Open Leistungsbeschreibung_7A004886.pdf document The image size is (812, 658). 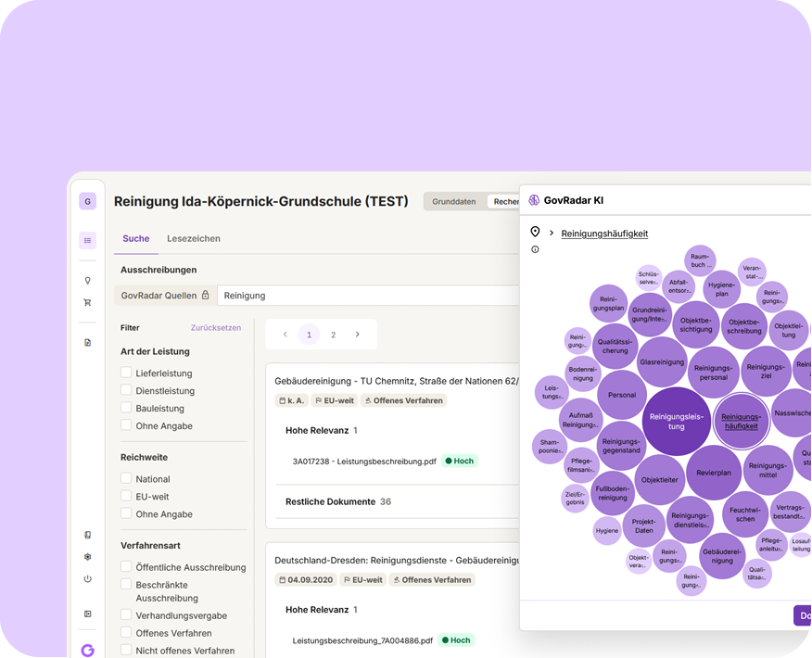point(362,640)
